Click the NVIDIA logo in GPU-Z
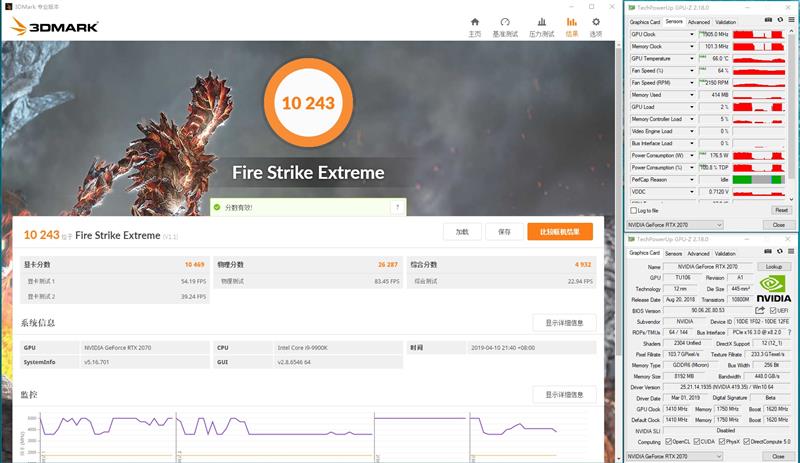This screenshot has height=463, width=800. point(773,290)
